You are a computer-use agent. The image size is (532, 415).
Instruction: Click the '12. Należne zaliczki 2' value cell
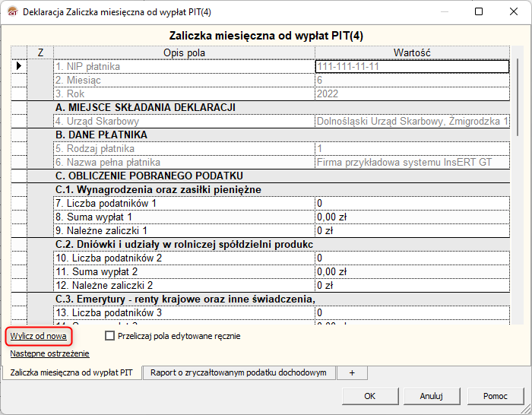click(x=412, y=285)
